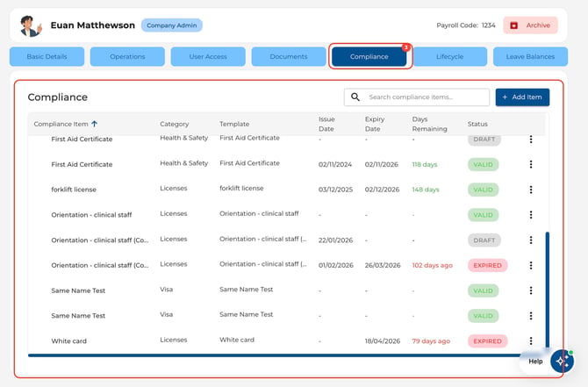This screenshot has height=387, width=588.
Task: Sort by Compliance Item arrow
Action: tap(95, 124)
